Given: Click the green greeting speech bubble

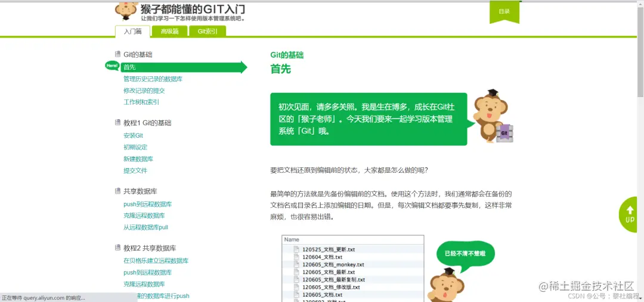Looking at the screenshot, I should click(x=369, y=119).
